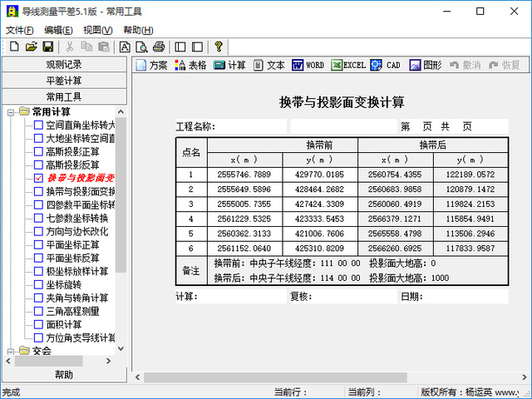This screenshot has width=532, height=399.
Task: Check the 高斯投影正算 checkbox
Action: pyautogui.click(x=38, y=151)
